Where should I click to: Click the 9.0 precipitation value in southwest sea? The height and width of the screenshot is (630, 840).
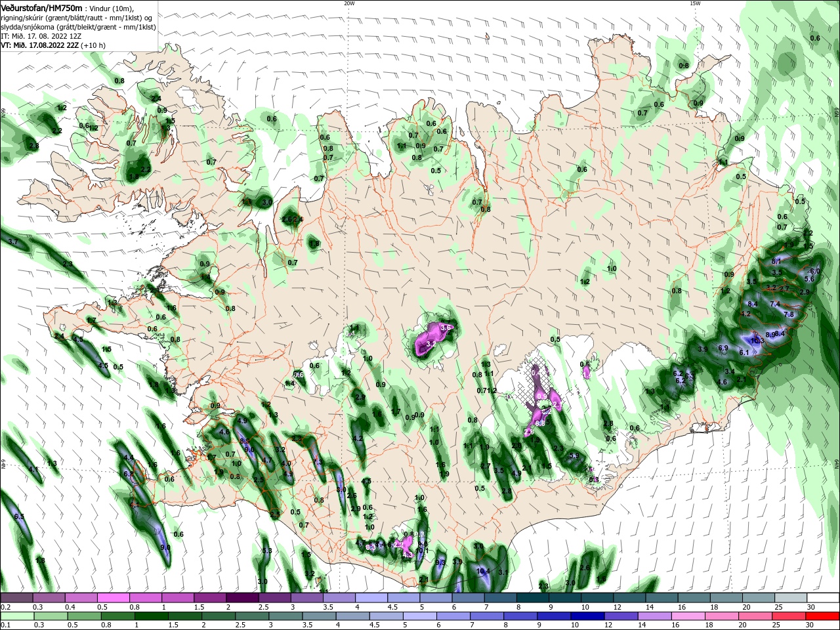click(165, 547)
